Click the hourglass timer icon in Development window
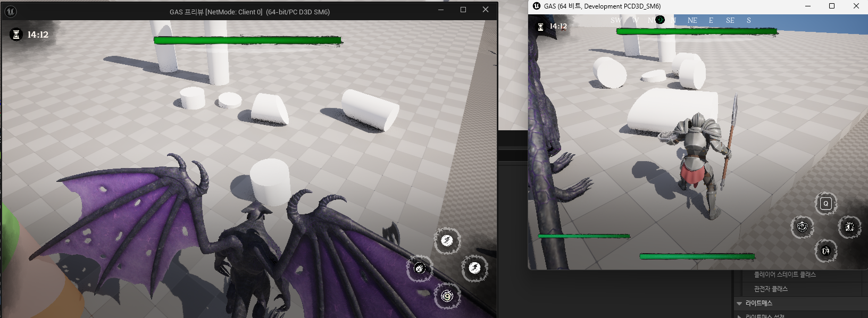 tap(540, 27)
